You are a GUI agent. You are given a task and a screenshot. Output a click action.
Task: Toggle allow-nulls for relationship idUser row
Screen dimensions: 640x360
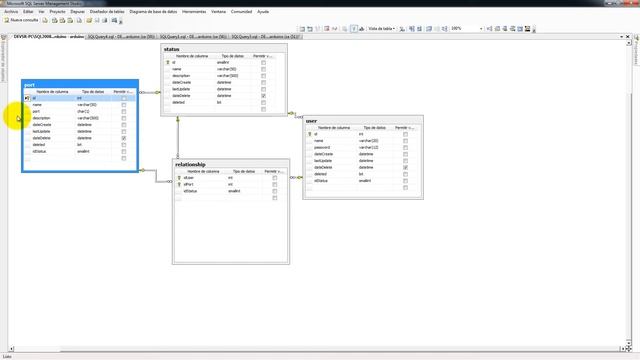coord(275,178)
